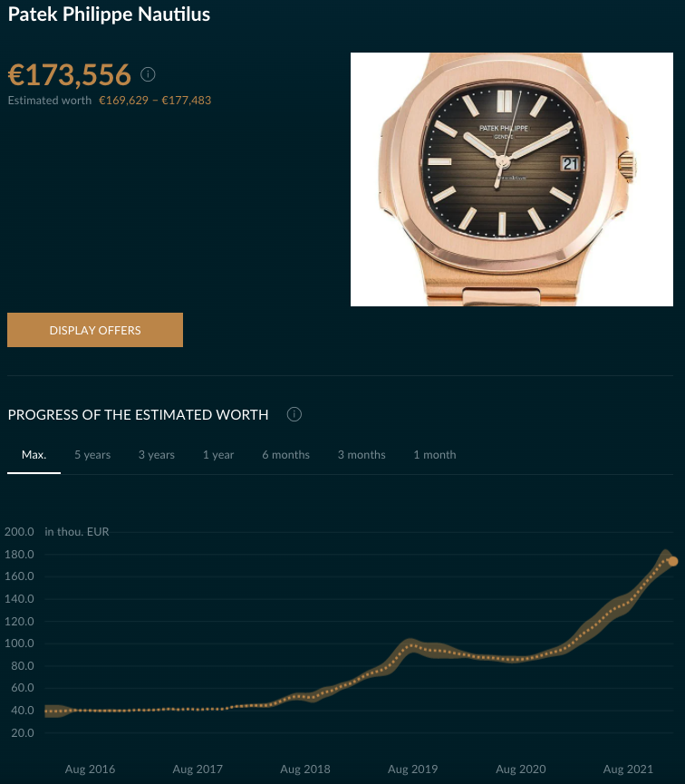Image resolution: width=685 pixels, height=784 pixels.
Task: Select the 6 months tab
Action: coord(286,455)
